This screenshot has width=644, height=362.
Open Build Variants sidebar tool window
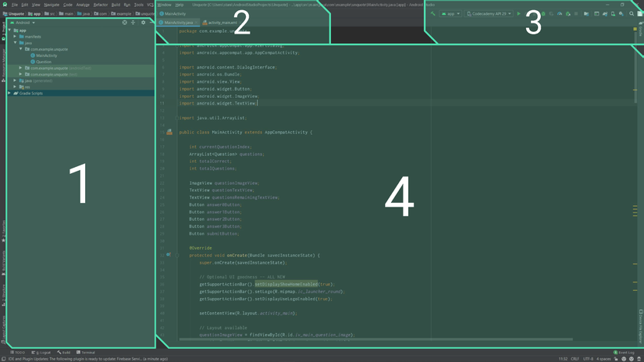coord(3,263)
